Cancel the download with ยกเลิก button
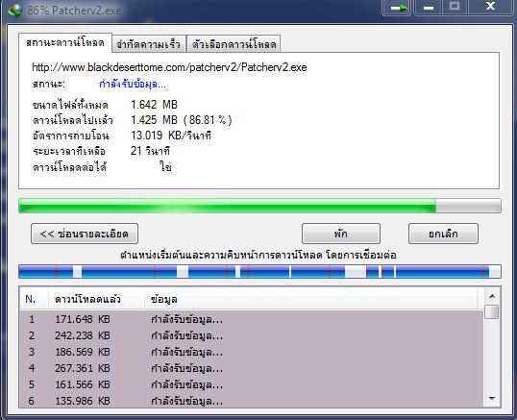Image resolution: width=517 pixels, height=420 pixels. pos(443,234)
